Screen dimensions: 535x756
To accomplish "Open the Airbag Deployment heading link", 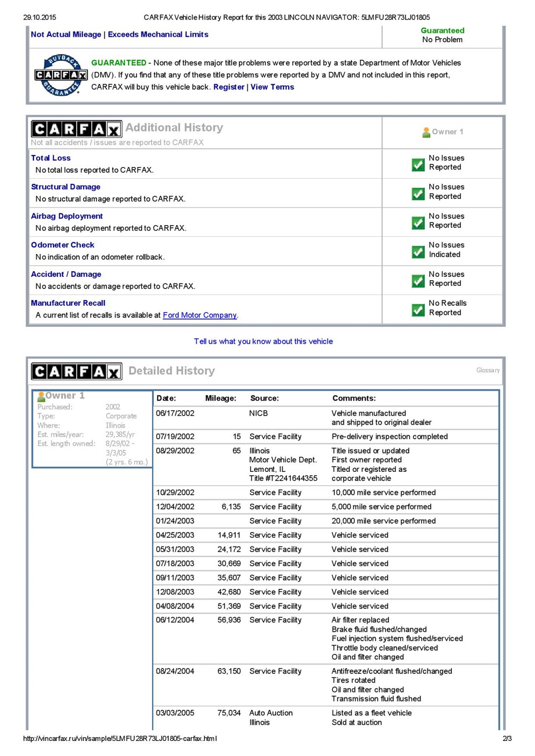I will pyautogui.click(x=67, y=216).
